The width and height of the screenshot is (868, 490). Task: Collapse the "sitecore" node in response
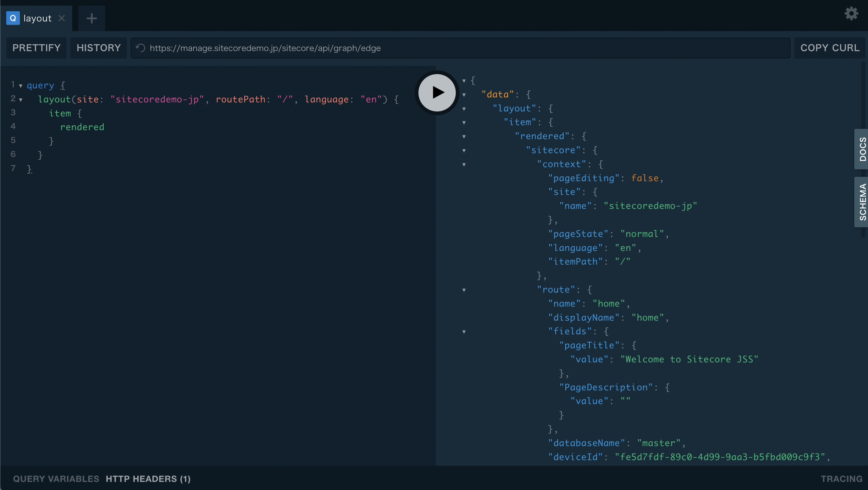[464, 151]
